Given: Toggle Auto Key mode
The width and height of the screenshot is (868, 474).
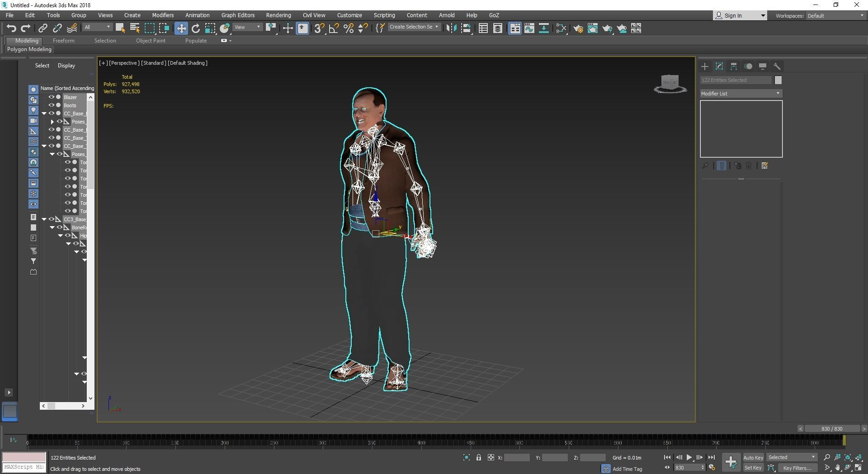Looking at the screenshot, I should click(x=753, y=458).
